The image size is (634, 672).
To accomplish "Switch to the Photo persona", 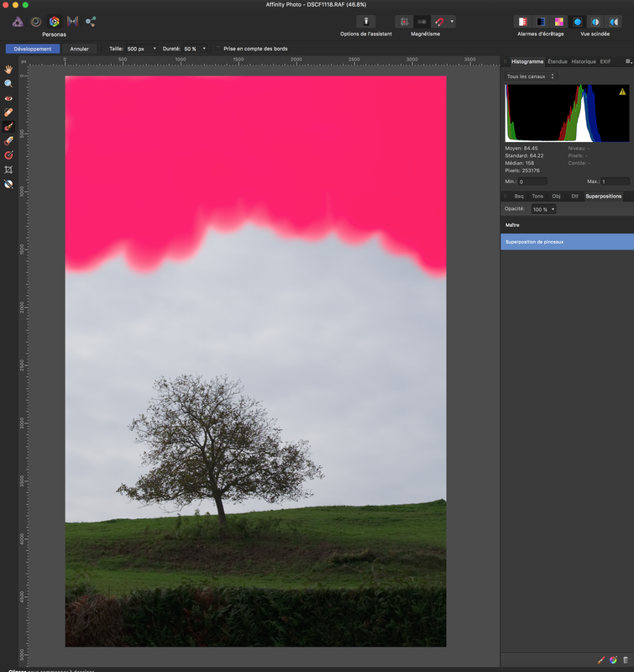I will point(18,22).
